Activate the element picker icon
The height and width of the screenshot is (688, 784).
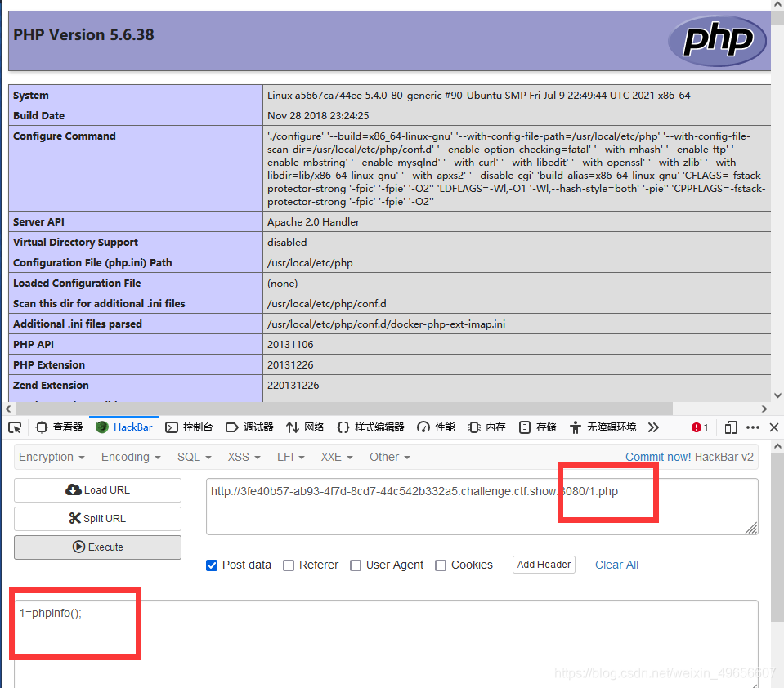pyautogui.click(x=15, y=427)
